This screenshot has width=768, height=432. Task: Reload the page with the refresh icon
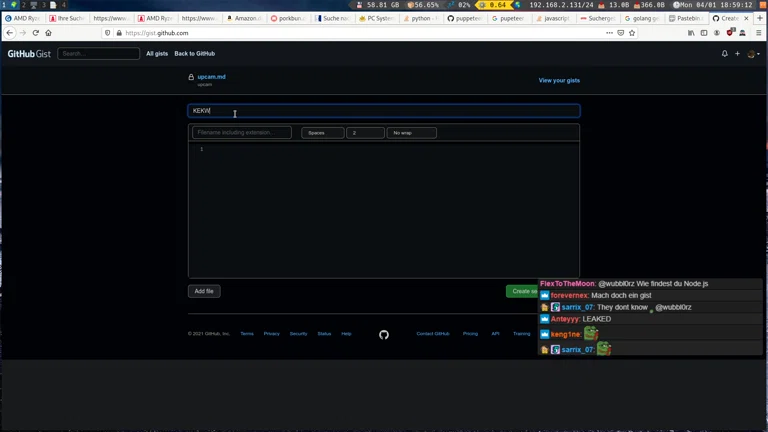point(35,33)
